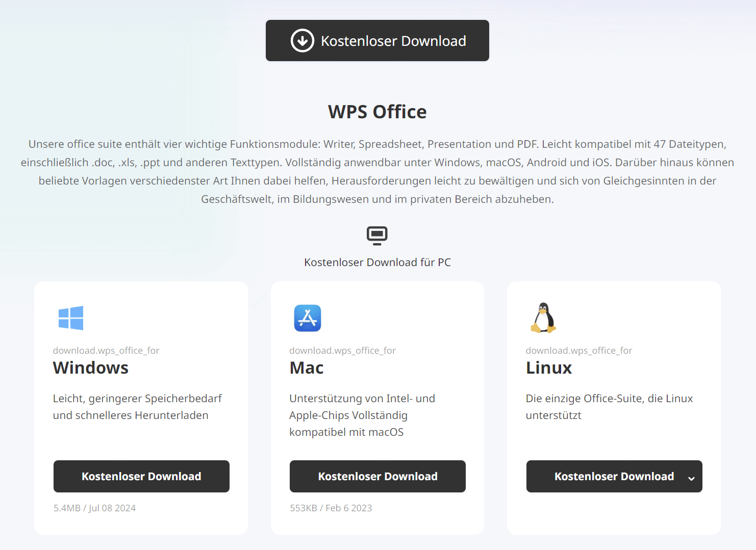
Task: Click the Linux card title
Action: click(549, 368)
